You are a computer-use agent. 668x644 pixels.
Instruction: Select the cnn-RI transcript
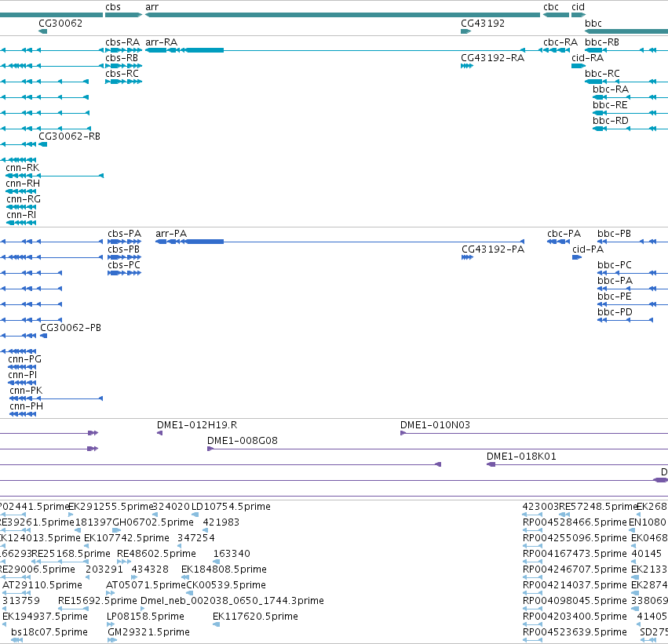[21, 223]
